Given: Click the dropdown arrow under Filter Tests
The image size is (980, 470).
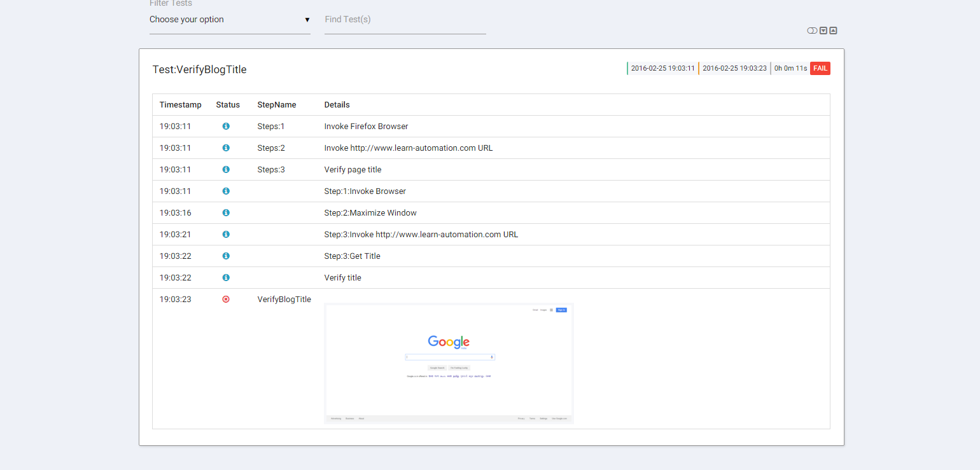Looking at the screenshot, I should [307, 20].
